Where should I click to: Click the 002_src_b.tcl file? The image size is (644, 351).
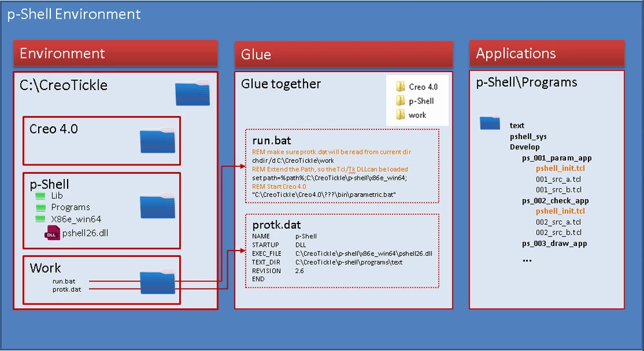click(x=558, y=232)
